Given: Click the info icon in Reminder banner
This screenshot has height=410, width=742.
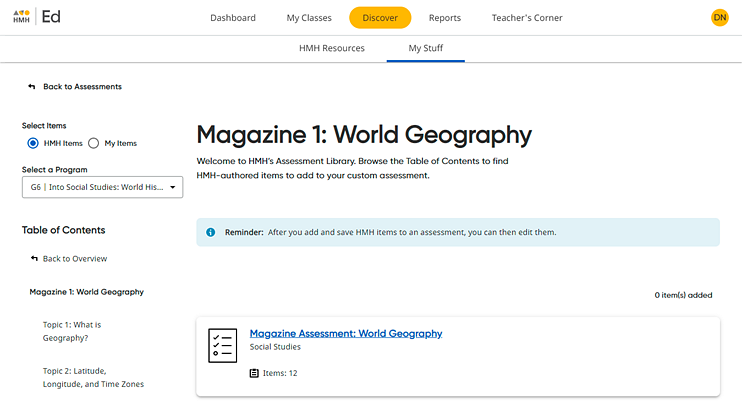Looking at the screenshot, I should click(211, 232).
